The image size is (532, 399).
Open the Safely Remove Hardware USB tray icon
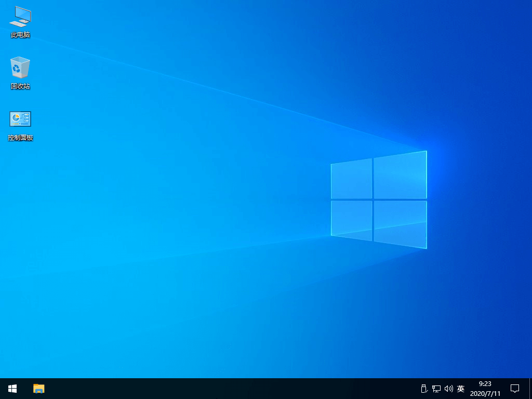pos(423,388)
